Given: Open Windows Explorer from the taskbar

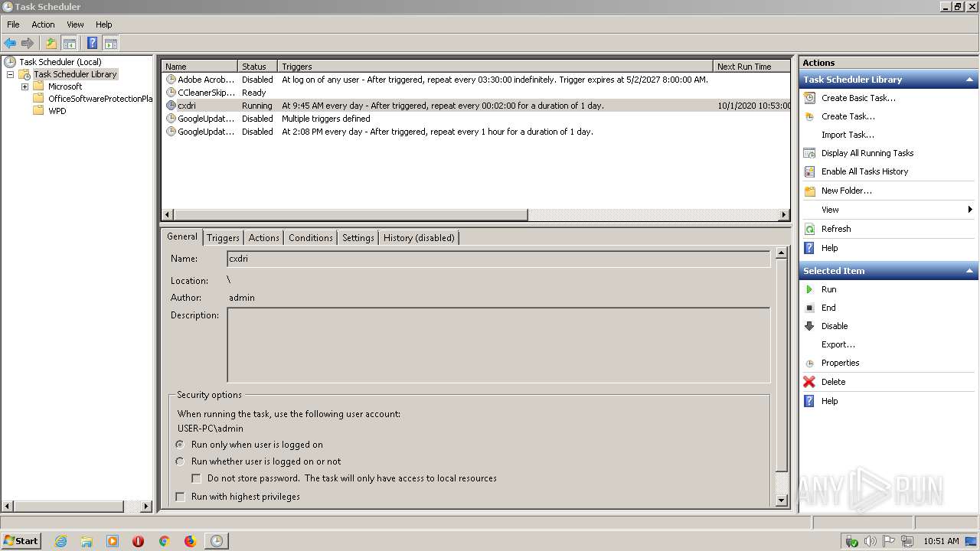Looking at the screenshot, I should (x=87, y=541).
